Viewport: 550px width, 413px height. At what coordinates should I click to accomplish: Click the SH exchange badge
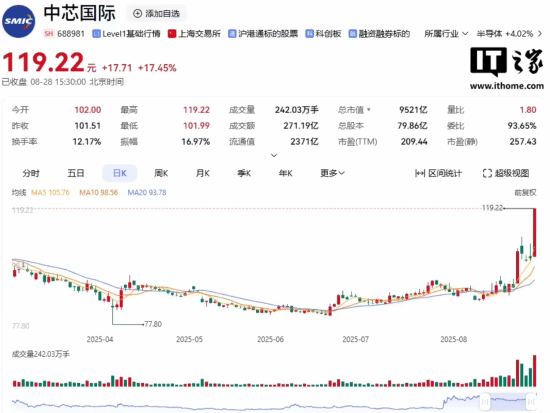pyautogui.click(x=48, y=34)
